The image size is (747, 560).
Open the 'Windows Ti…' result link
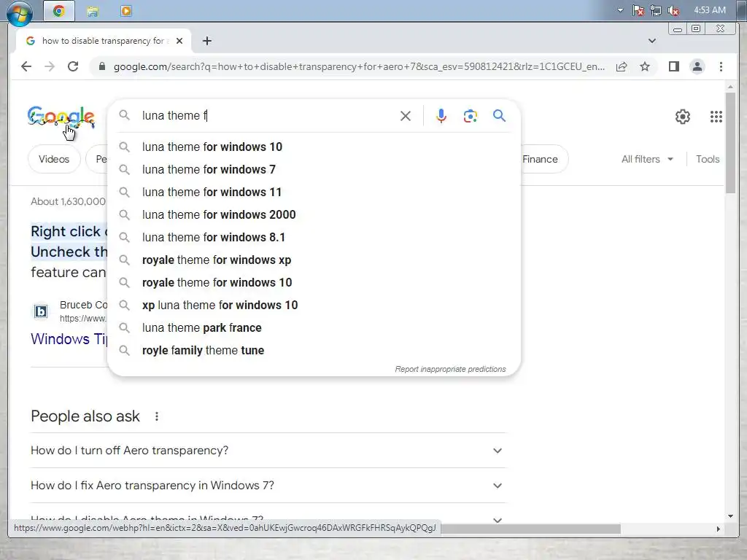coord(69,339)
